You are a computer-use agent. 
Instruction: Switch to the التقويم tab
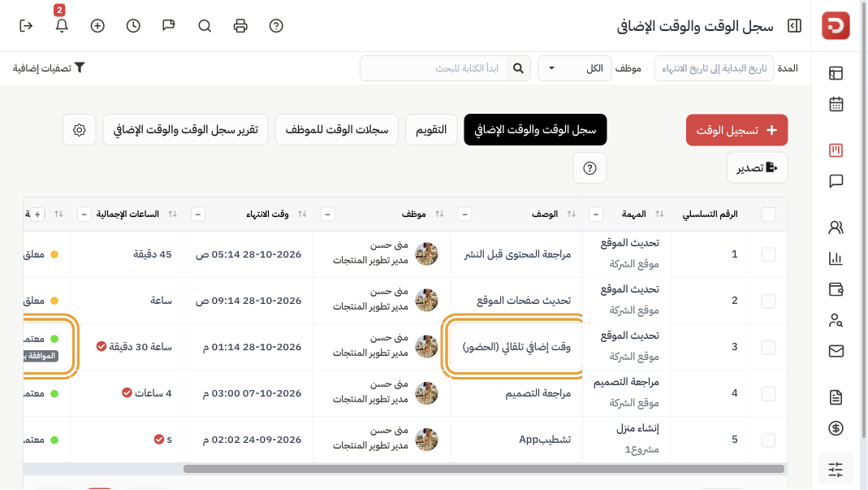coord(431,130)
